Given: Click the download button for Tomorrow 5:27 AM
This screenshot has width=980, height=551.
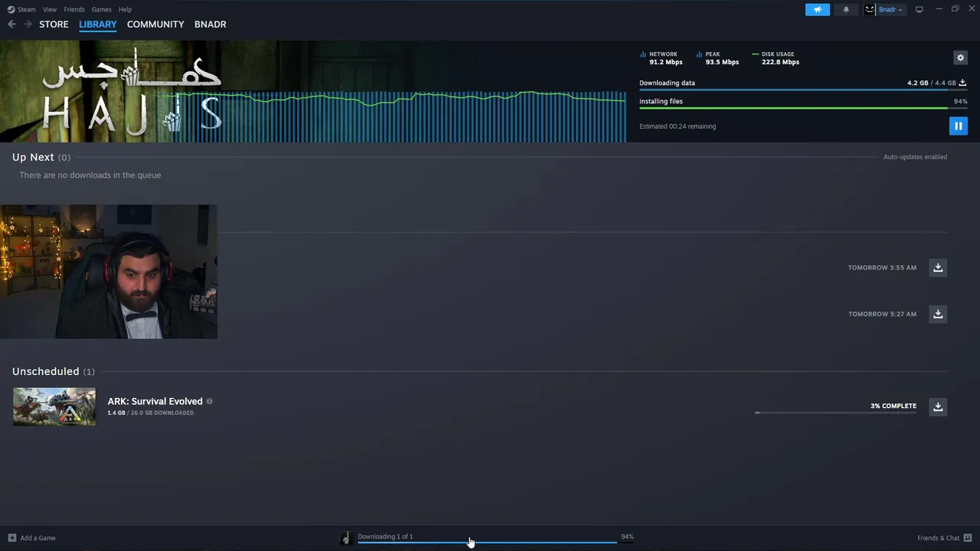Looking at the screenshot, I should point(938,314).
